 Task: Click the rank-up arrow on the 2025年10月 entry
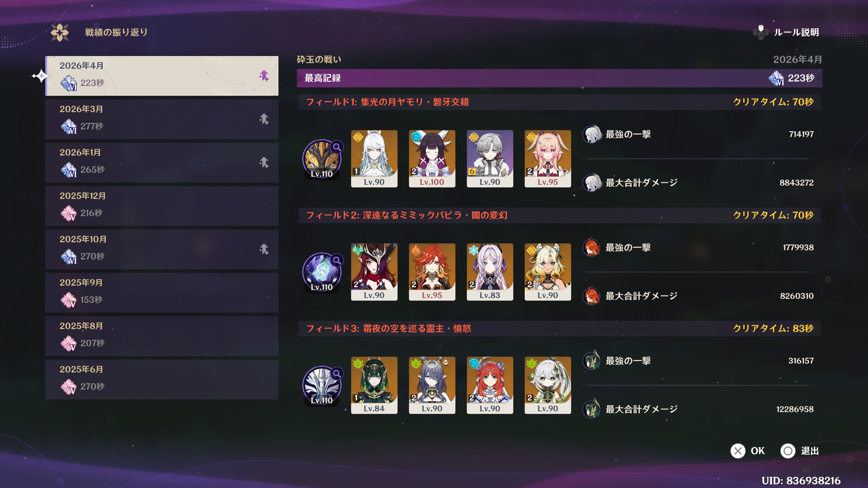tap(264, 249)
